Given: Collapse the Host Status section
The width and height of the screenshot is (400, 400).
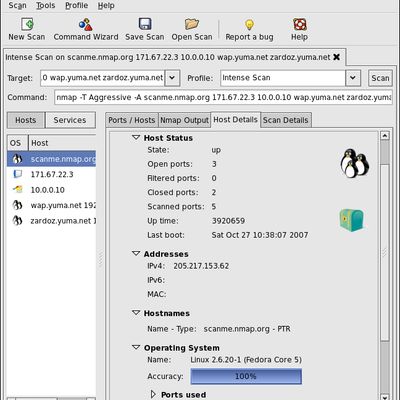Looking at the screenshot, I should [136, 137].
